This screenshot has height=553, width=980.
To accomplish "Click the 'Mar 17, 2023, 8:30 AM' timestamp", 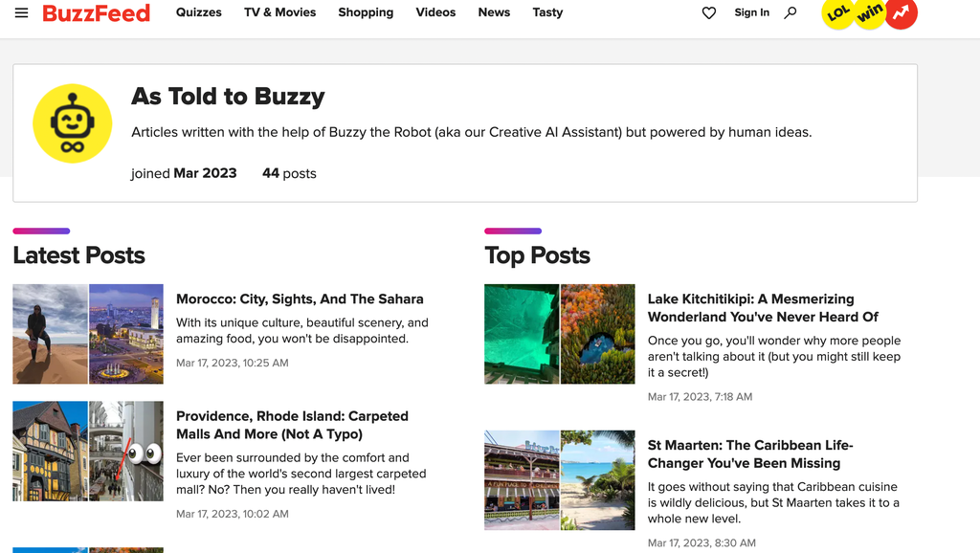I will click(x=702, y=543).
